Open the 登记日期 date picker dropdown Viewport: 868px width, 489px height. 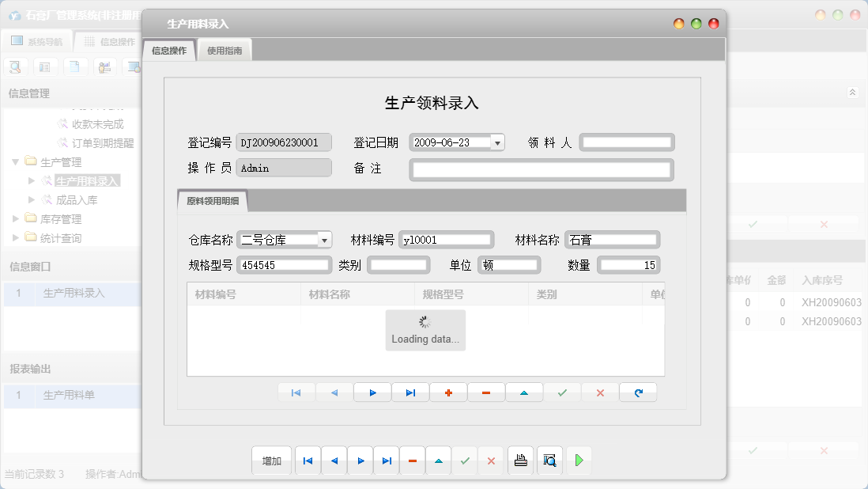pos(496,142)
